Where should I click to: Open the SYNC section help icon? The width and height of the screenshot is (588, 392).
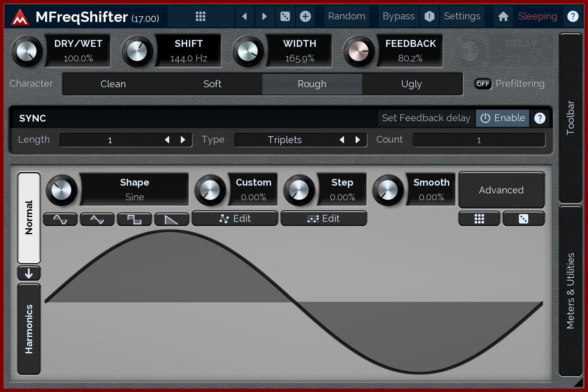[539, 118]
